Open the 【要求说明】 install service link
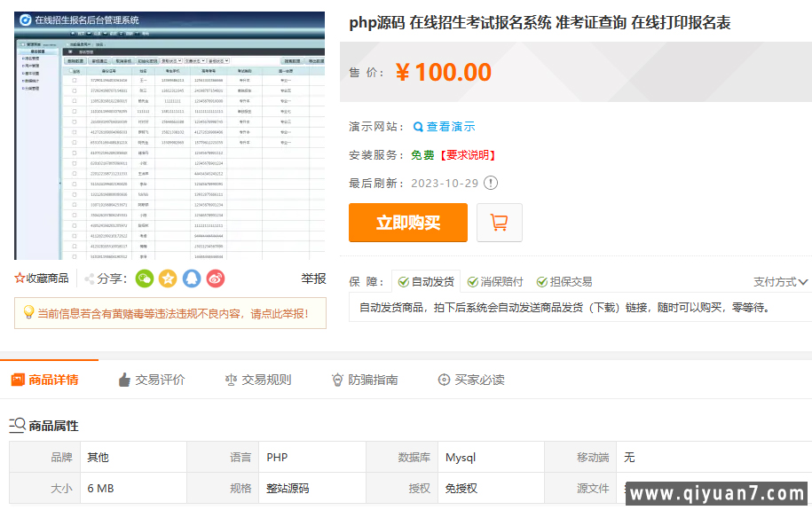The width and height of the screenshot is (812, 510). (467, 155)
